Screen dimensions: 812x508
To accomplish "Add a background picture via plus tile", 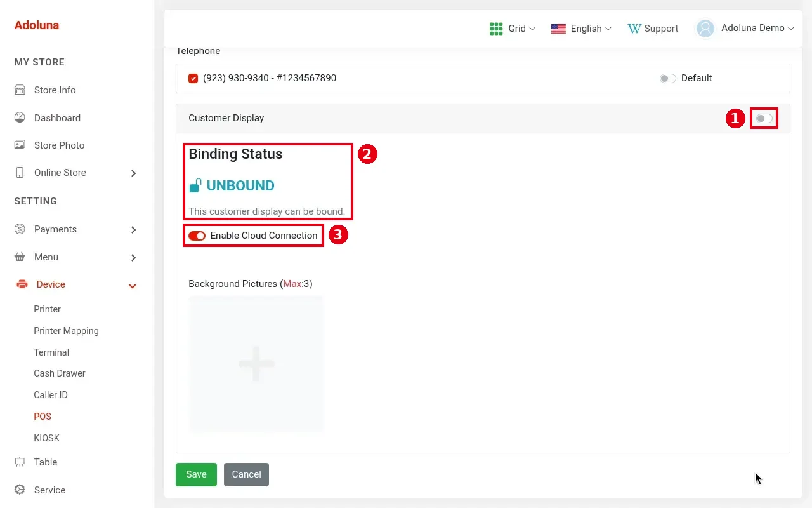I will tap(256, 364).
